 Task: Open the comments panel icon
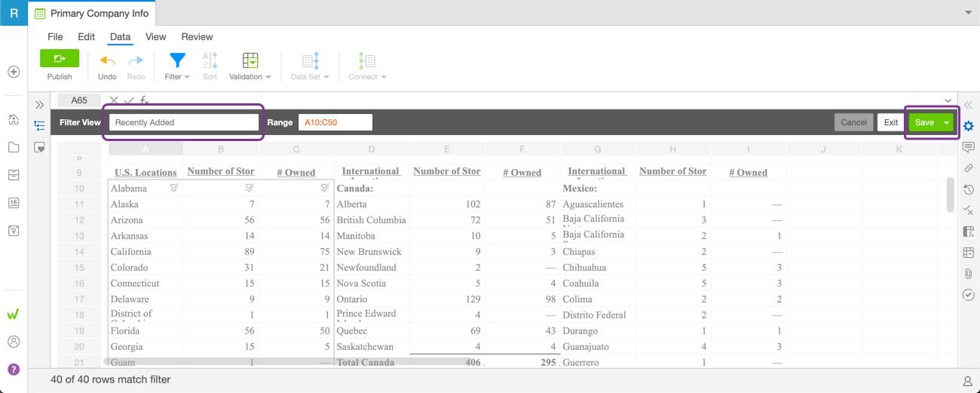(969, 147)
